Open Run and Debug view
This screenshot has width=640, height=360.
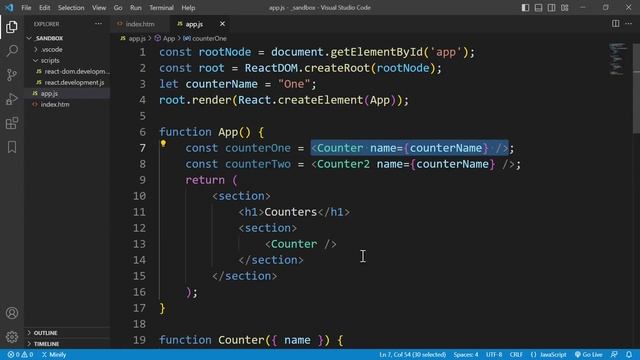point(12,99)
